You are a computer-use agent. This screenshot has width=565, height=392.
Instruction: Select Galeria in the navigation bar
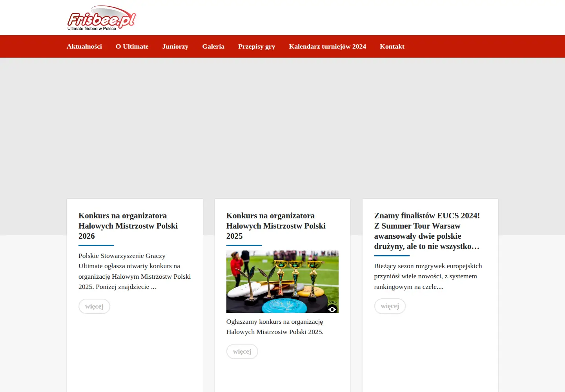[x=213, y=46]
